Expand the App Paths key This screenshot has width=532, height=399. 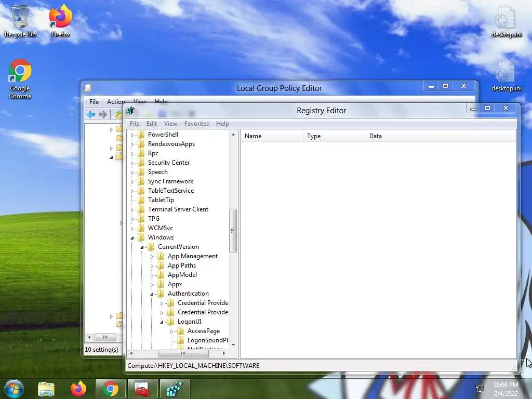coord(152,266)
